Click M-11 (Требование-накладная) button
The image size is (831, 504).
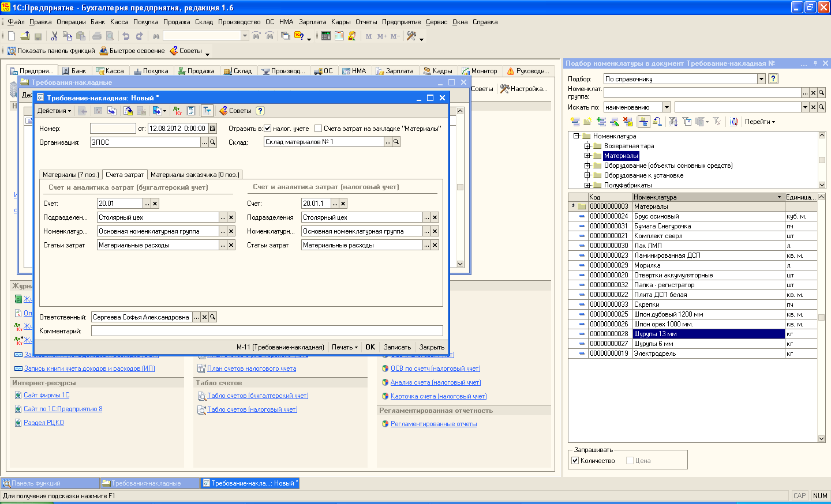point(280,347)
